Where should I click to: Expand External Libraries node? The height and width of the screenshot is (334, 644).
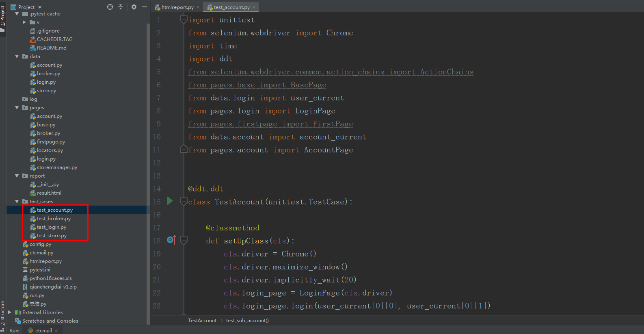(x=10, y=312)
